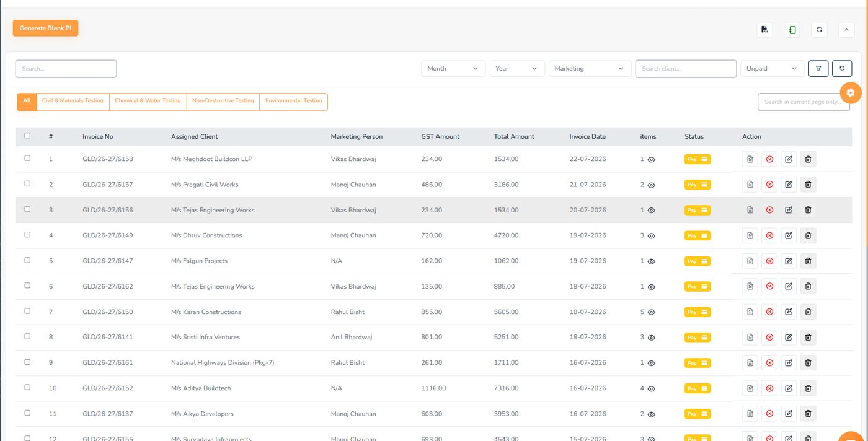Select row 4 Dhruv Constructions checkbox
Image resolution: width=868 pixels, height=441 pixels.
point(27,234)
